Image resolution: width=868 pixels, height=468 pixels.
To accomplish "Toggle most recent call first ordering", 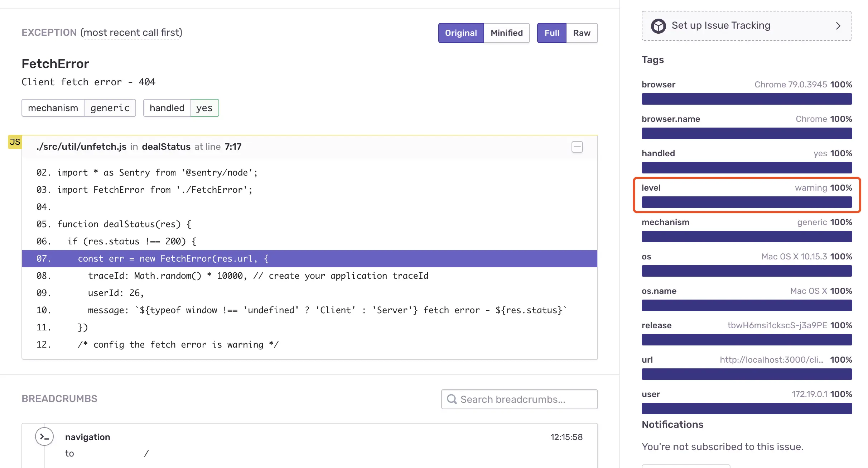I will tap(131, 33).
